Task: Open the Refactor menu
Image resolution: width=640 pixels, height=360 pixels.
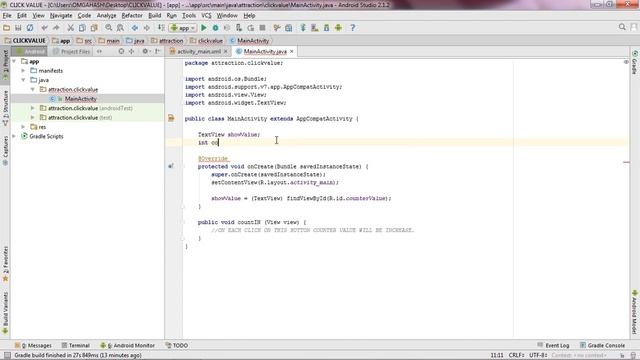Action: [x=132, y=16]
